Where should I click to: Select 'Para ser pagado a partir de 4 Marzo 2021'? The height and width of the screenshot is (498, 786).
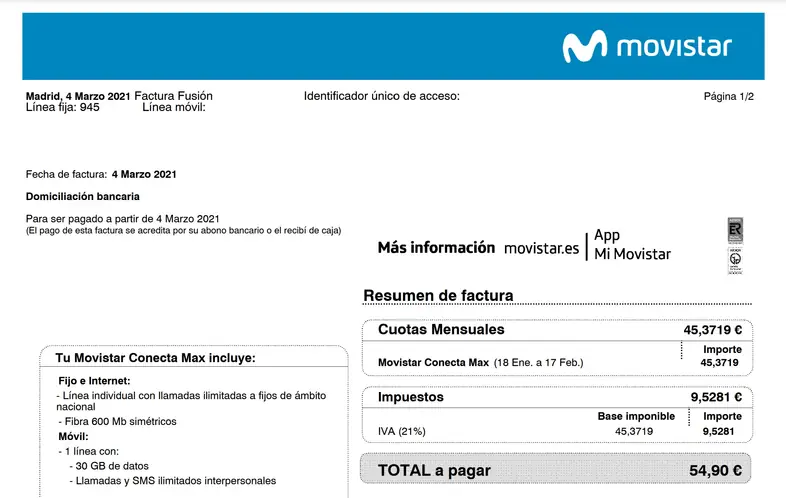123,219
